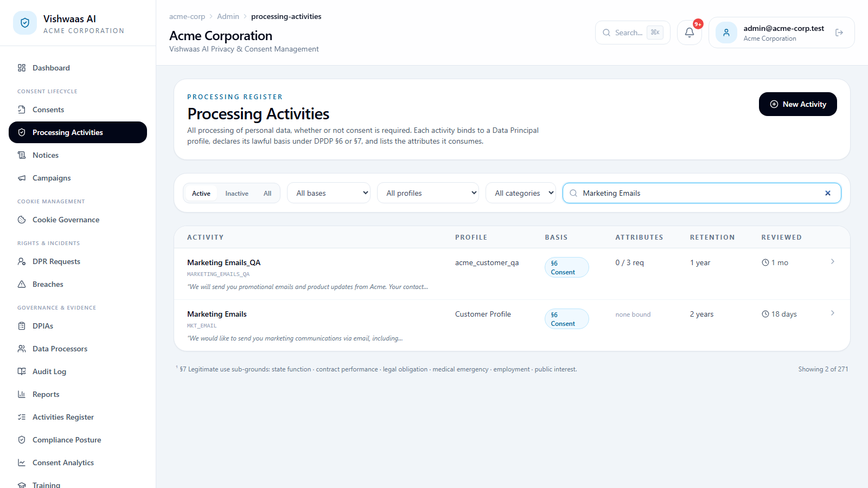Click the Audit Log book icon
Viewport: 868px width, 488px height.
pyautogui.click(x=22, y=371)
